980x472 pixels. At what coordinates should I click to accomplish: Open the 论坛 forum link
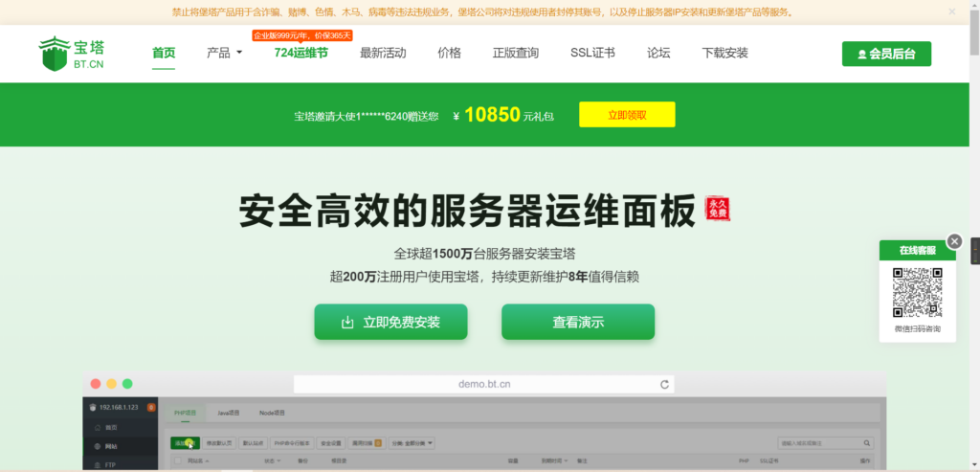point(658,53)
